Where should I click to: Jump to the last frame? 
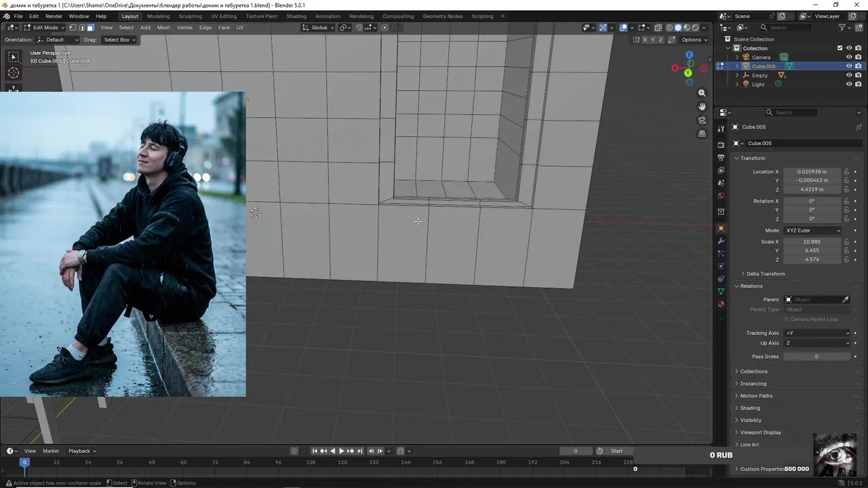360,451
